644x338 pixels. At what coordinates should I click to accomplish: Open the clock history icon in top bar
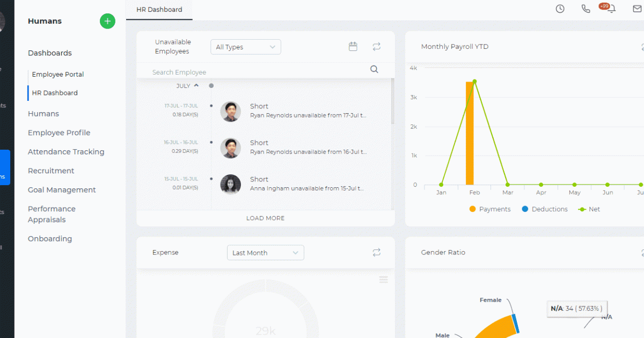click(x=560, y=9)
